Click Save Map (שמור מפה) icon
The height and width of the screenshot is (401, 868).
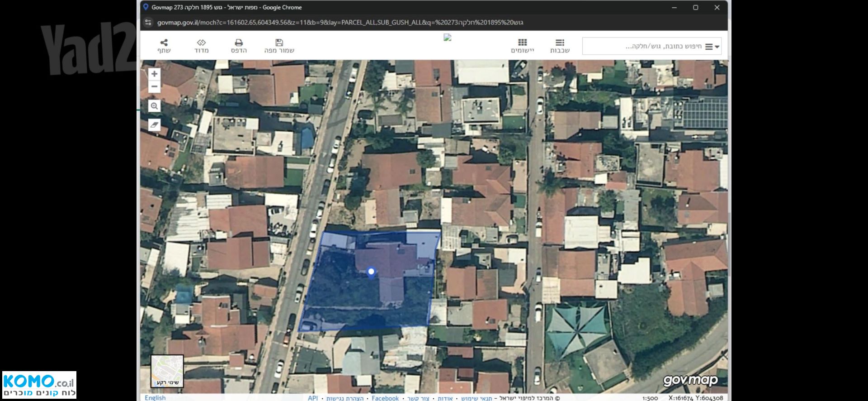[279, 46]
